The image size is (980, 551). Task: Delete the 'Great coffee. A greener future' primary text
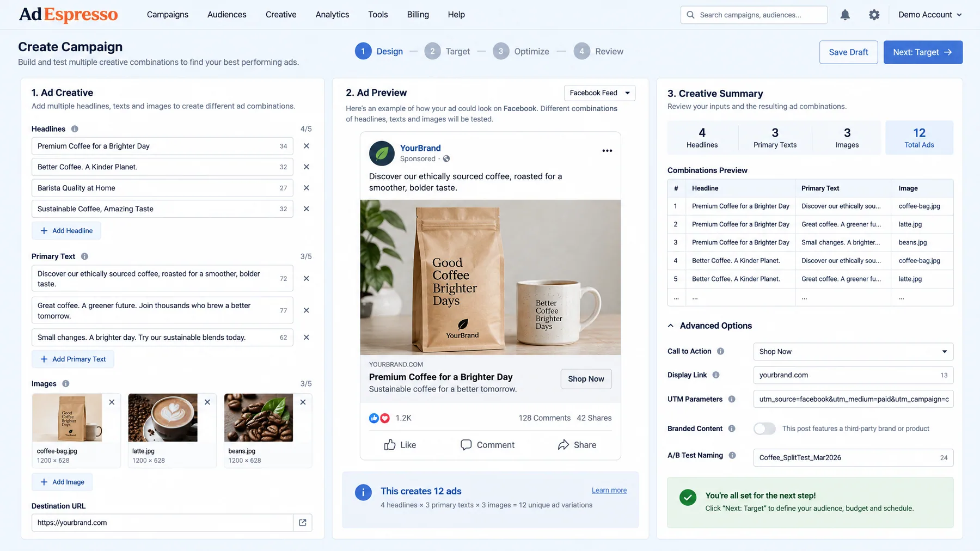307,310
